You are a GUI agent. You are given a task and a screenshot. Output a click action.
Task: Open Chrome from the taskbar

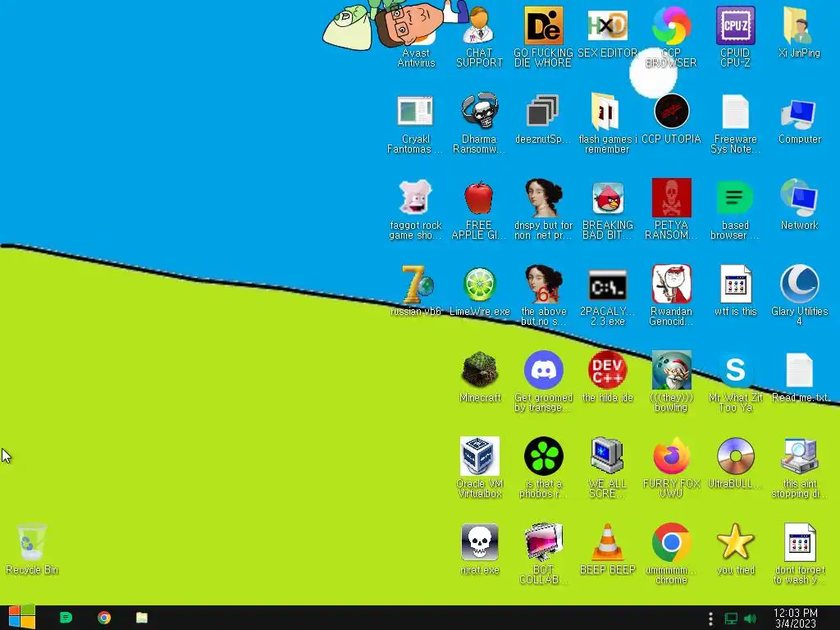point(104,618)
